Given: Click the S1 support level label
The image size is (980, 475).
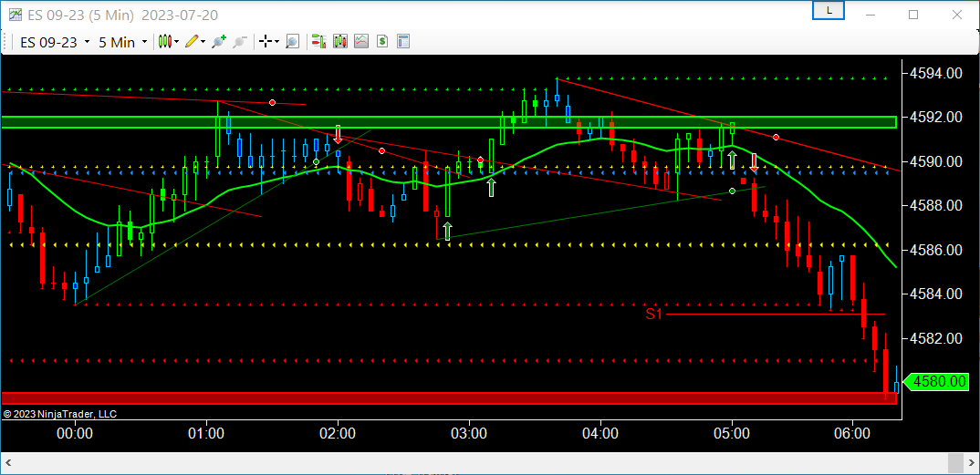Looking at the screenshot, I should [x=653, y=315].
